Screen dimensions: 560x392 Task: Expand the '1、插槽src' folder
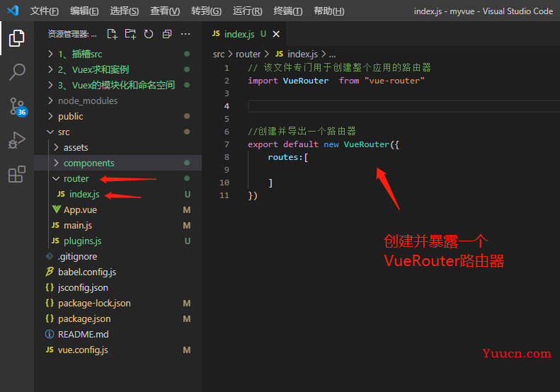coord(50,54)
